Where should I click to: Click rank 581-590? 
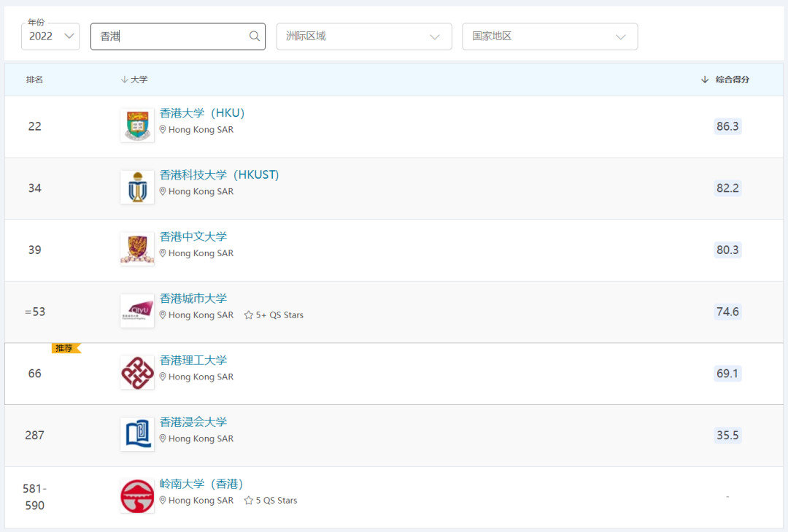(x=35, y=497)
